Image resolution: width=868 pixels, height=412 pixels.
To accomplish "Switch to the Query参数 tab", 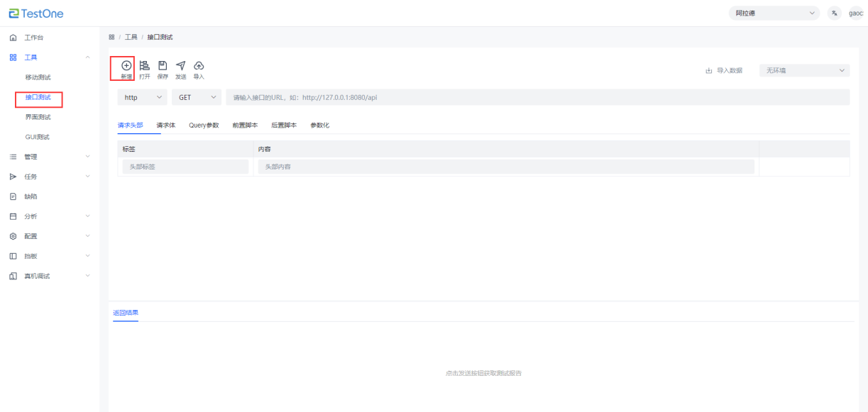I will click(204, 126).
